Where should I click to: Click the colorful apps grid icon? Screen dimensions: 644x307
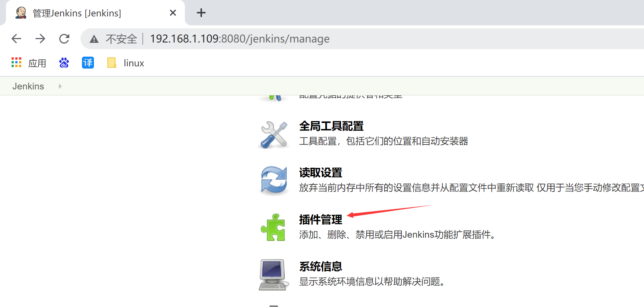(x=16, y=63)
